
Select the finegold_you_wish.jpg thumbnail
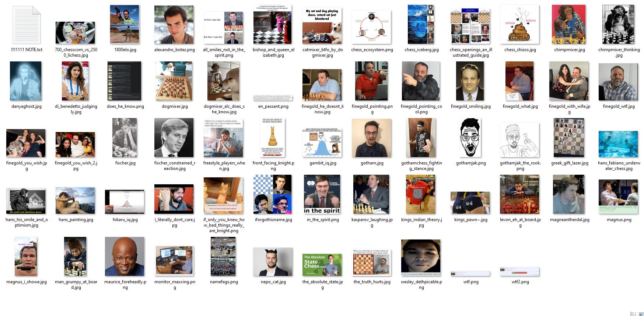(x=26, y=143)
